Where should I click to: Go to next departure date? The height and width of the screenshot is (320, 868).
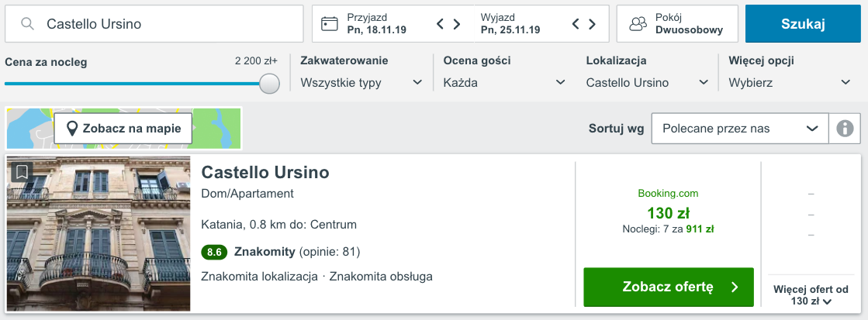[x=592, y=24]
